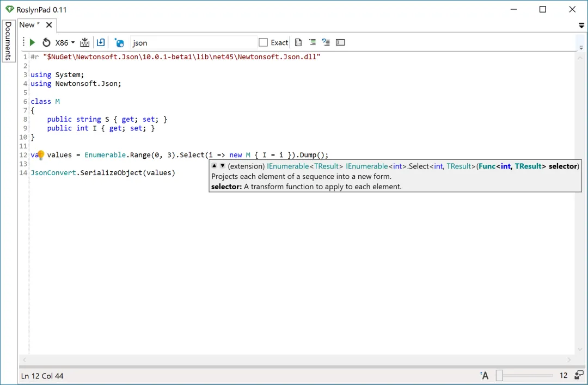Open the X86 platform dropdown
Image resolution: width=588 pixels, height=385 pixels.
point(65,43)
